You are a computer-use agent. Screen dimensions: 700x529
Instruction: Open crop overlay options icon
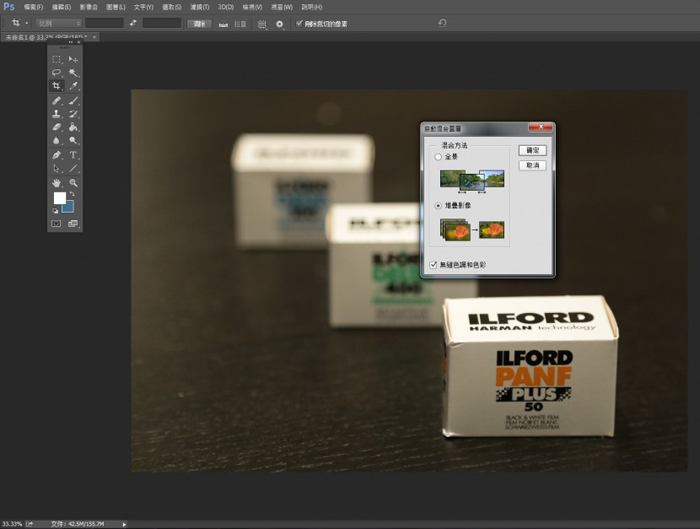point(262,24)
